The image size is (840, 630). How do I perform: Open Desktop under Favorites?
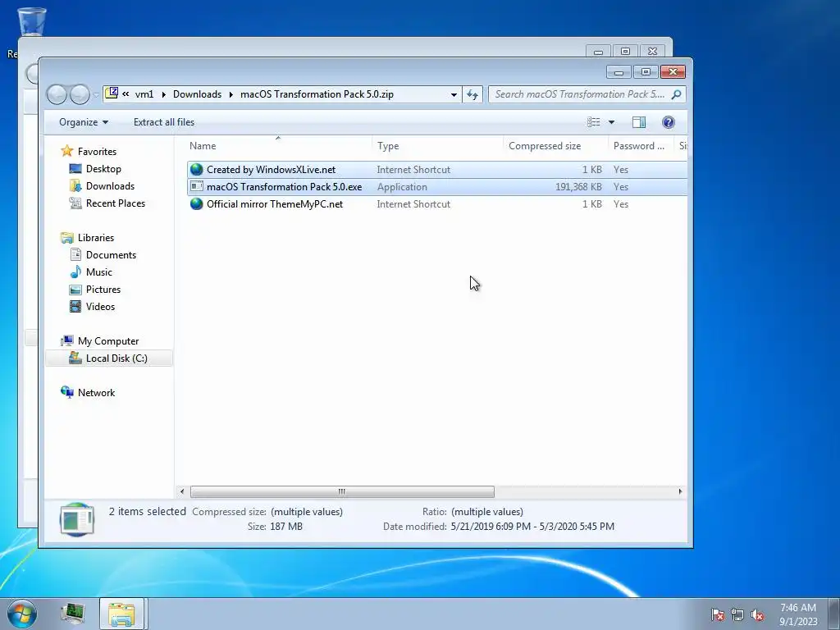point(103,169)
